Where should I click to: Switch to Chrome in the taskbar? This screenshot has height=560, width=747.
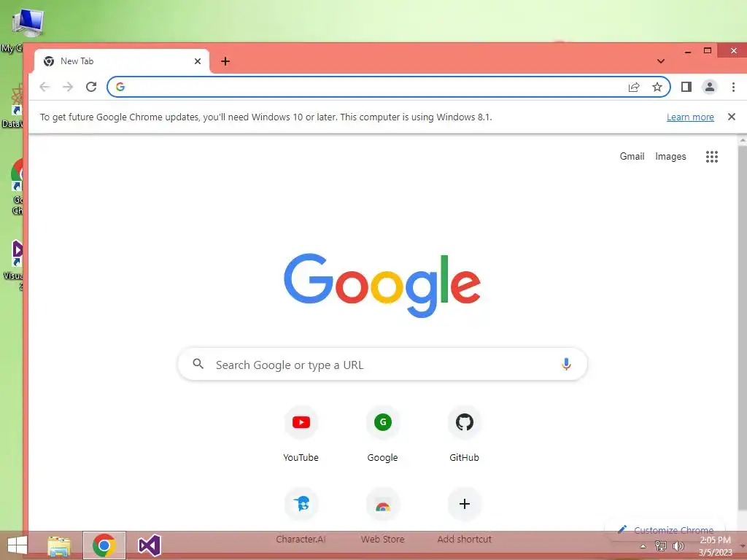point(104,545)
